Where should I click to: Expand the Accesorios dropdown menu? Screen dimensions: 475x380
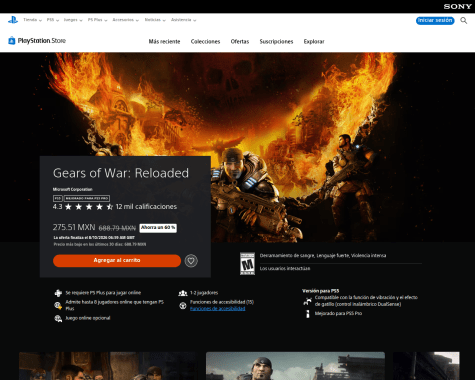click(x=125, y=20)
